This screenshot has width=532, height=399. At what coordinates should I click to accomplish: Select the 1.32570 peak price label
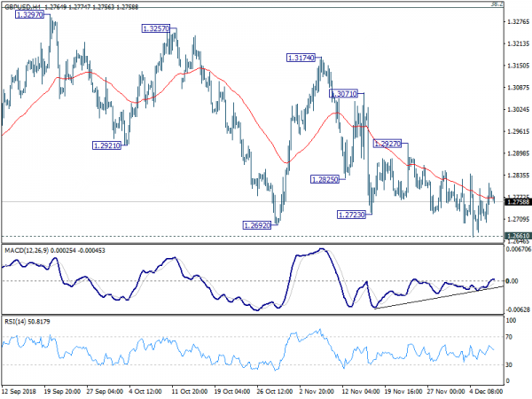[155, 28]
